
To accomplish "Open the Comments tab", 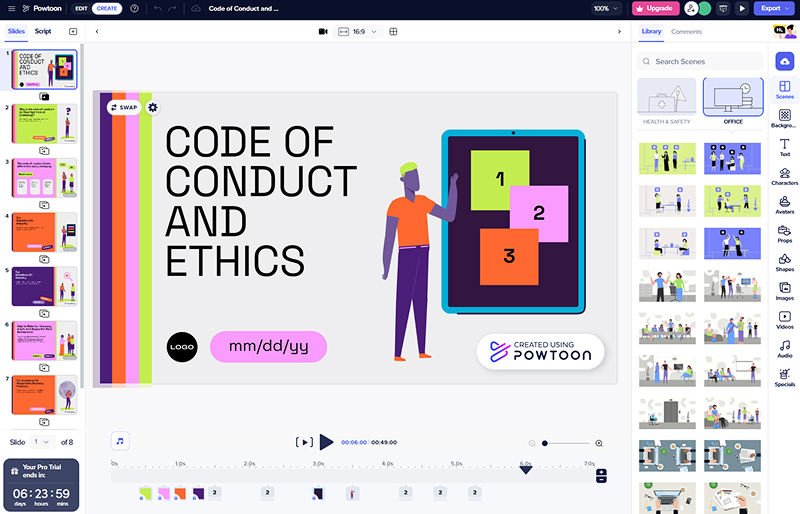I will pos(686,31).
